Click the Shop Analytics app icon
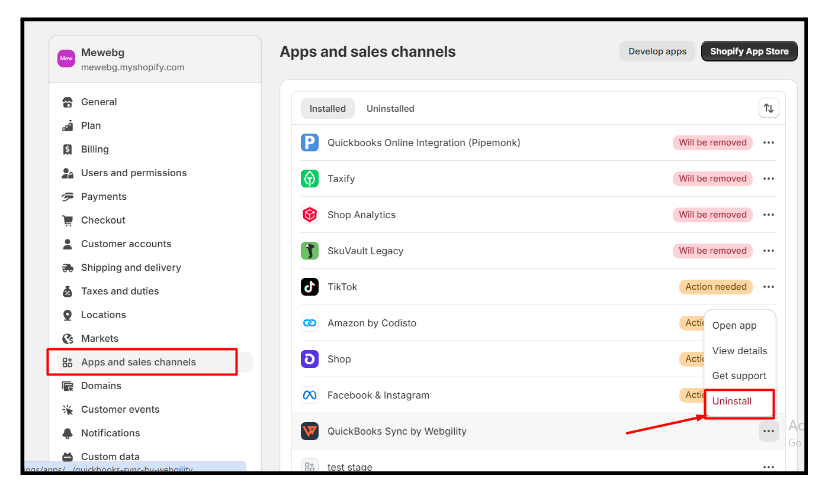This screenshot has height=492, width=824. 310,214
